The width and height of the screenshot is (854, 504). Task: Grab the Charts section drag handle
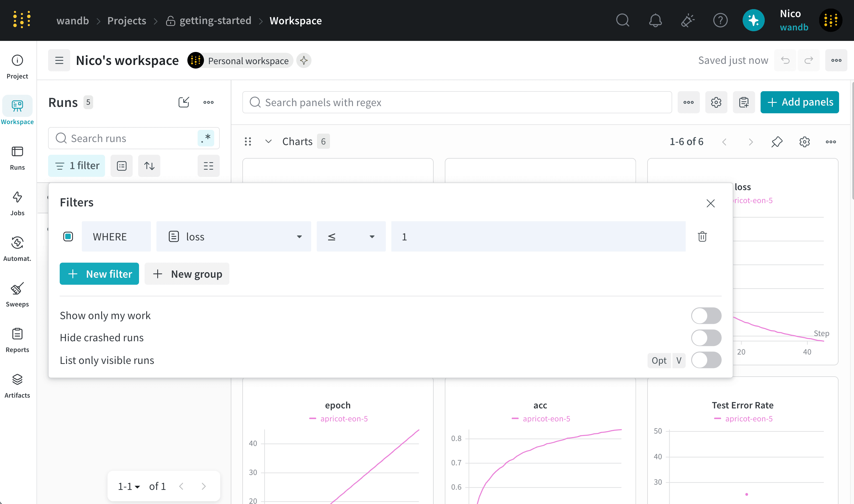click(x=248, y=141)
